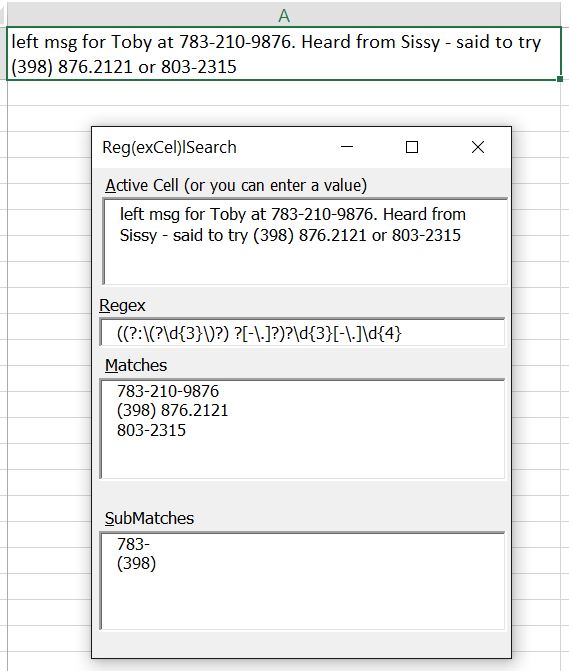The height and width of the screenshot is (671, 569).
Task: Click the SubMatches label
Action: [x=149, y=518]
